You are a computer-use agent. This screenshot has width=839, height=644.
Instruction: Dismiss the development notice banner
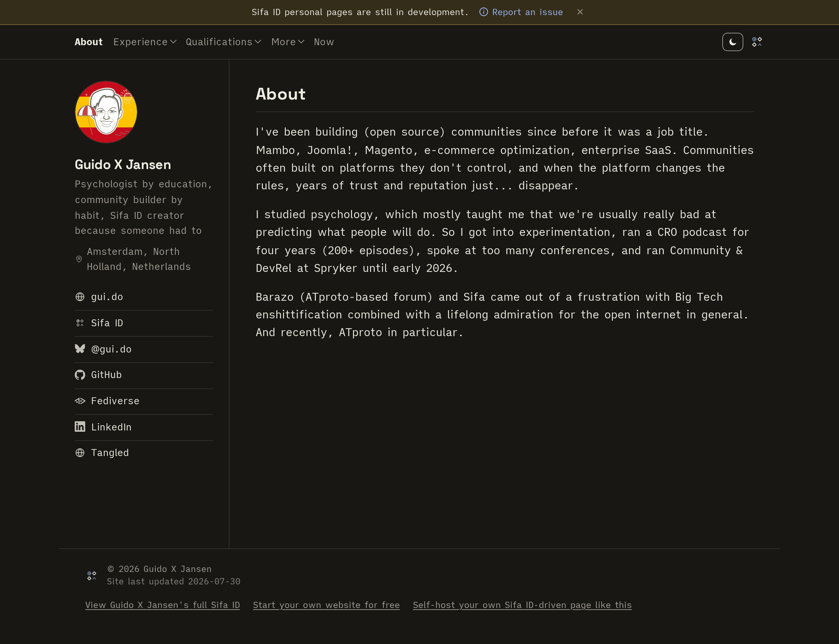pyautogui.click(x=580, y=12)
